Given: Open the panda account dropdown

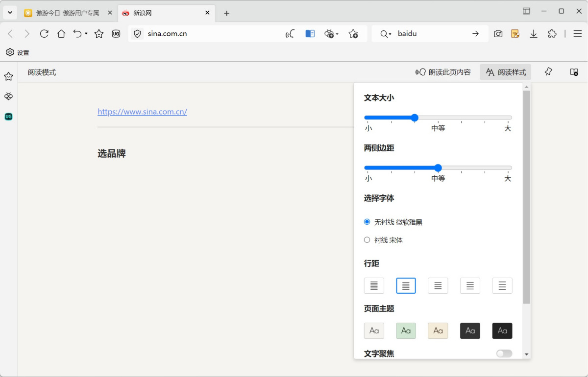Looking at the screenshot, I should coord(331,33).
